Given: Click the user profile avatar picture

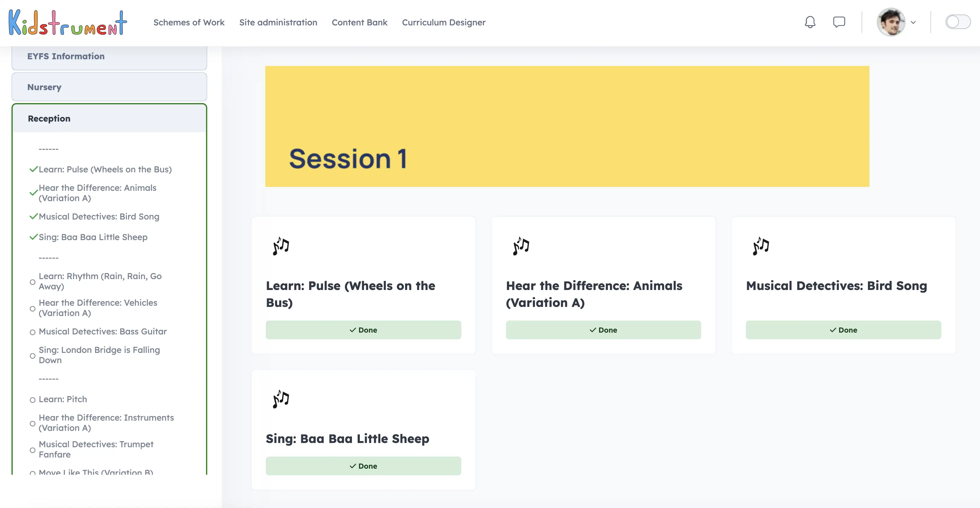Looking at the screenshot, I should point(891,22).
